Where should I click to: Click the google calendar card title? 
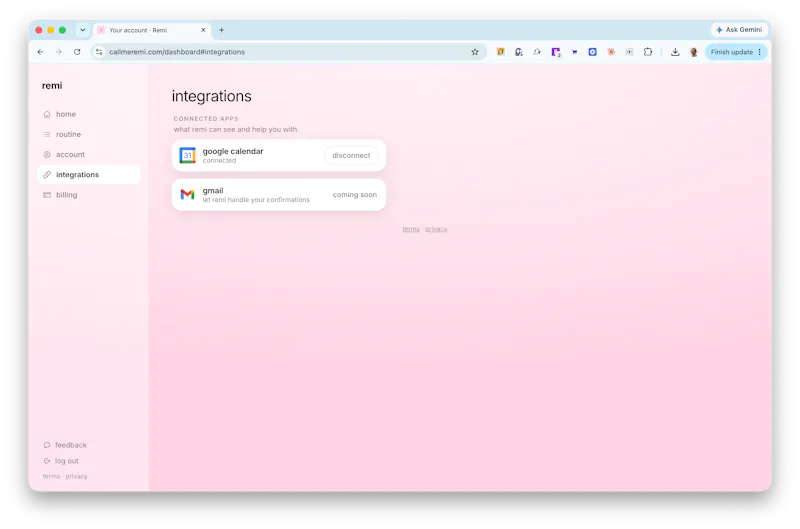tap(233, 151)
